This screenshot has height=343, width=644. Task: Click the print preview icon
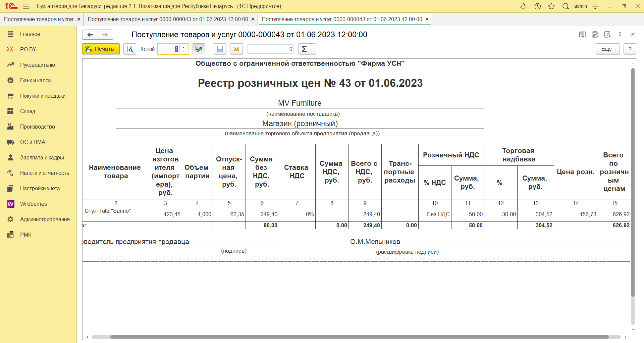(130, 49)
